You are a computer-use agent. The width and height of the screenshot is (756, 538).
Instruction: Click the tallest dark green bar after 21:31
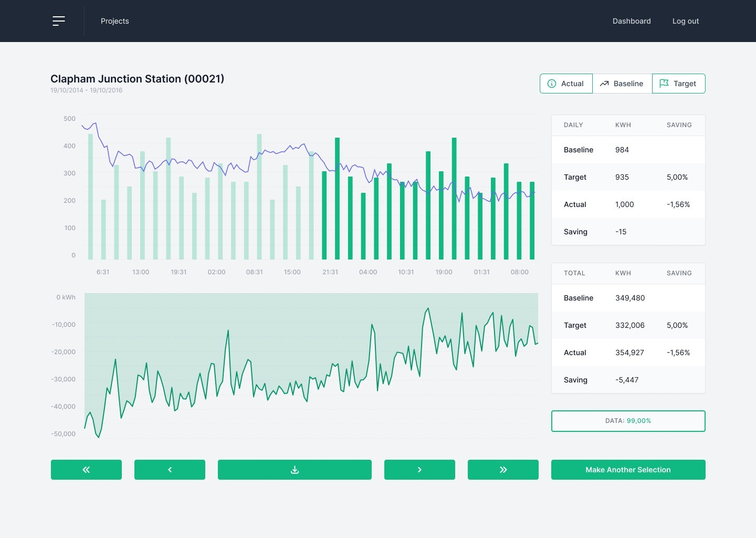pos(337,199)
